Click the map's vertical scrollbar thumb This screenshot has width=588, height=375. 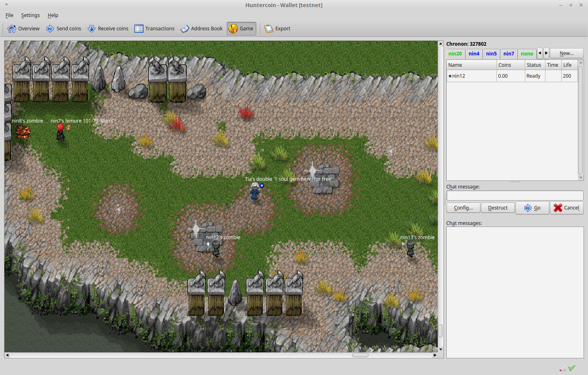point(441,331)
